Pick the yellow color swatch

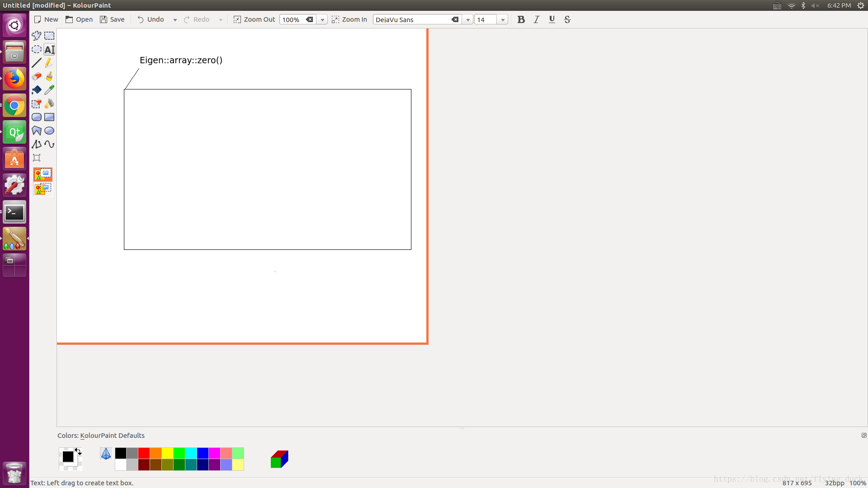tap(167, 453)
